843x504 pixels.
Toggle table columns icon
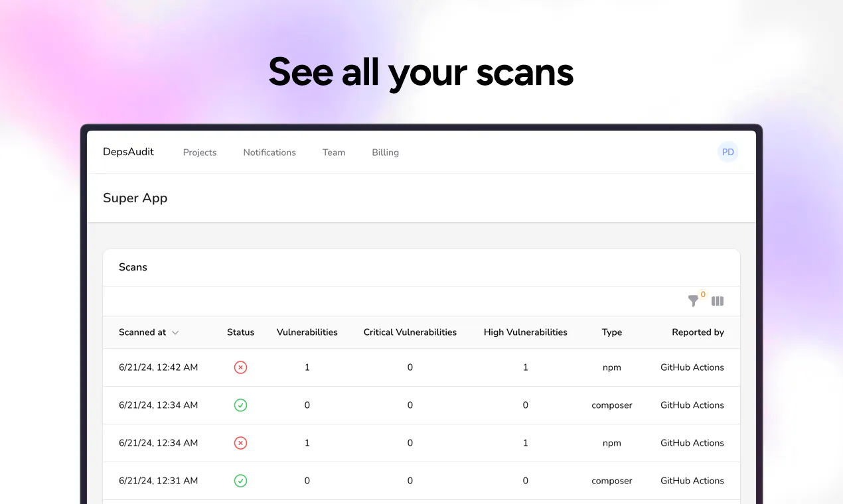[x=718, y=301]
